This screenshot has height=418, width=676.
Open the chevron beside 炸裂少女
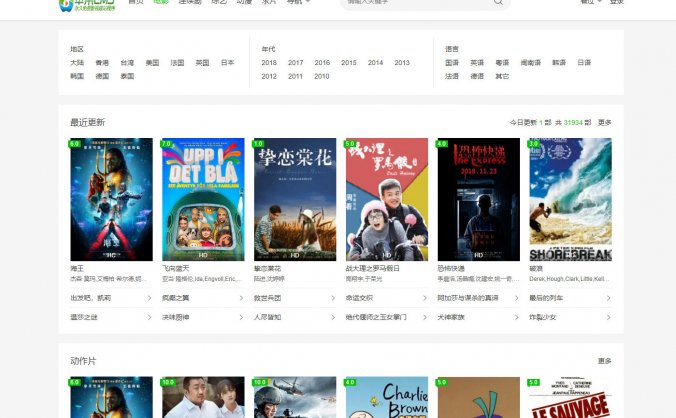(x=608, y=317)
